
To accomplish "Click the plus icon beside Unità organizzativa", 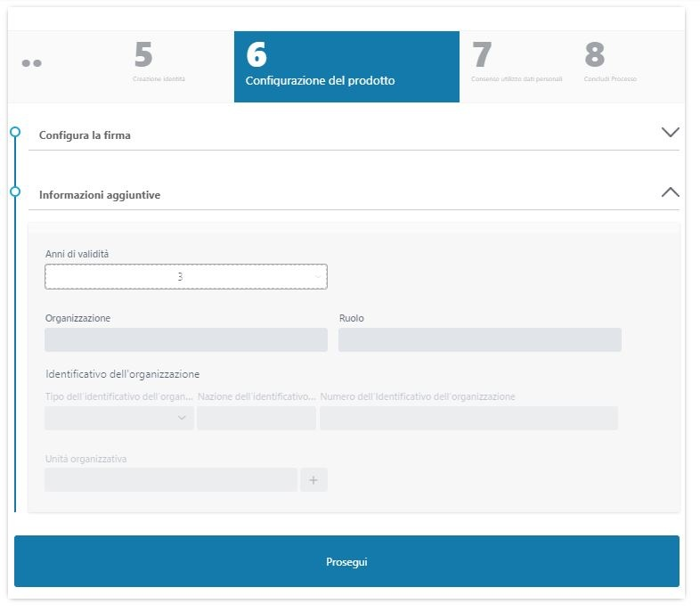I will pyautogui.click(x=313, y=480).
